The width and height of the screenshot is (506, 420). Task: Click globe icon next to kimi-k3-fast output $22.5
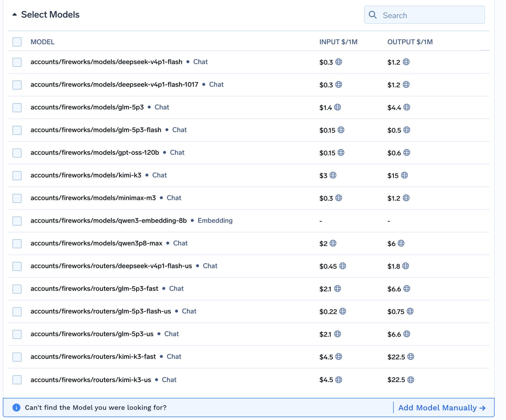(x=411, y=357)
